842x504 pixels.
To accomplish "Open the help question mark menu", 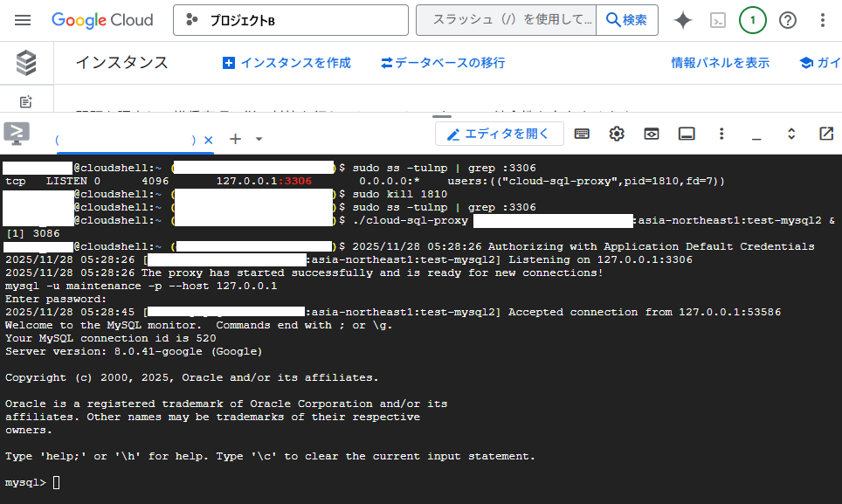I will pos(788,20).
